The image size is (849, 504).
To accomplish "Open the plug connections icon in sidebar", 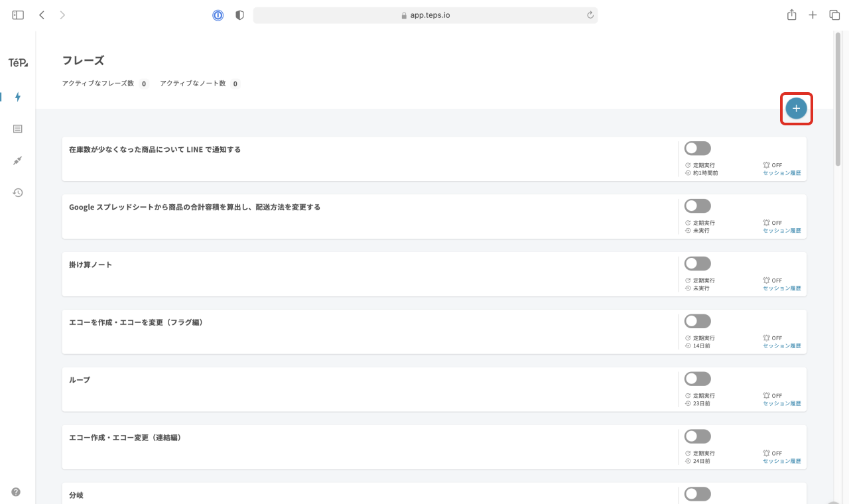I will [18, 160].
